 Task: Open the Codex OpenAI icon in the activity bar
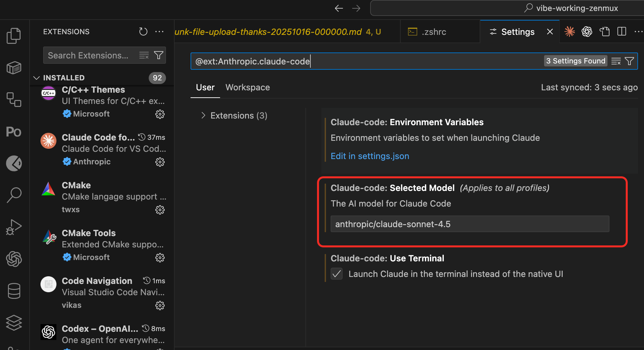click(14, 259)
